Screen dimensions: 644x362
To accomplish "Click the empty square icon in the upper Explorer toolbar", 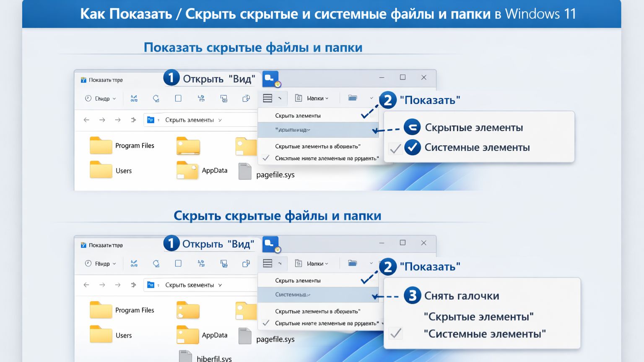I will [x=178, y=98].
